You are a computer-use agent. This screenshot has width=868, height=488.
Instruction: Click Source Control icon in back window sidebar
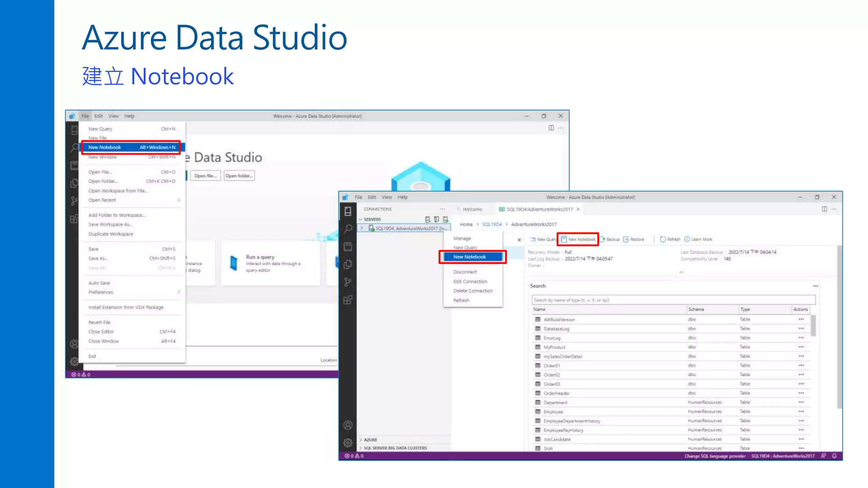click(x=74, y=201)
